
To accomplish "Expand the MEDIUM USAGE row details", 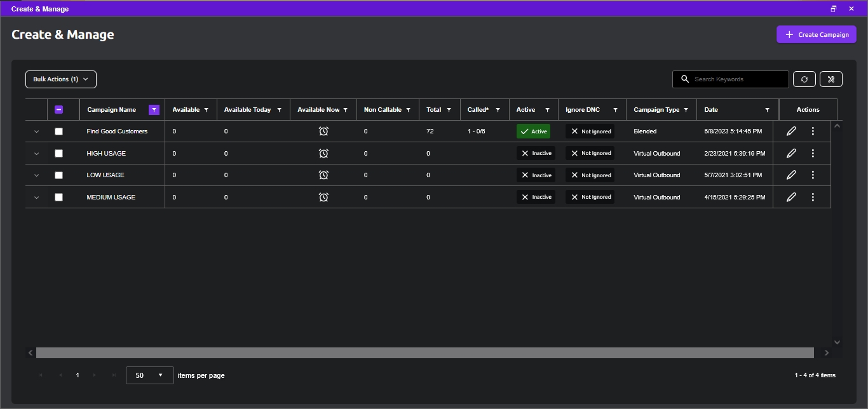I will tap(36, 197).
